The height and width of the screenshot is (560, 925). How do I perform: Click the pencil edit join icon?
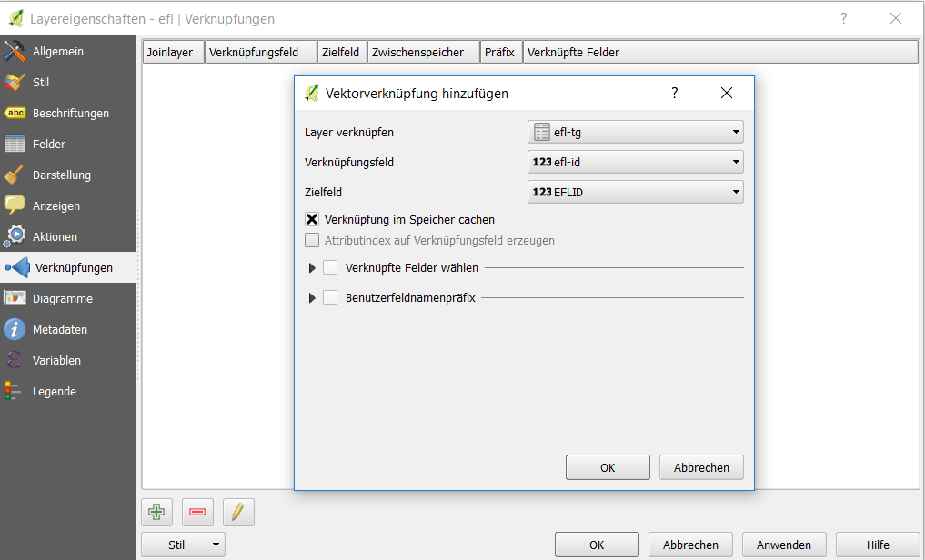(237, 512)
